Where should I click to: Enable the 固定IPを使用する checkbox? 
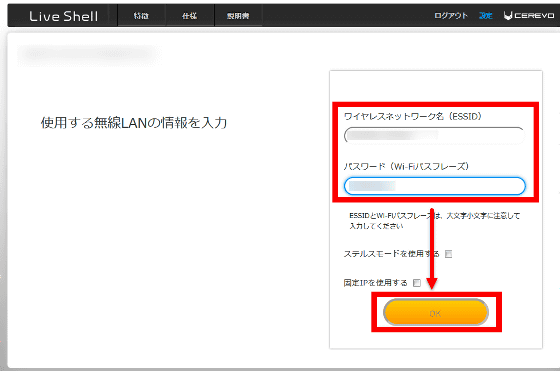416,283
